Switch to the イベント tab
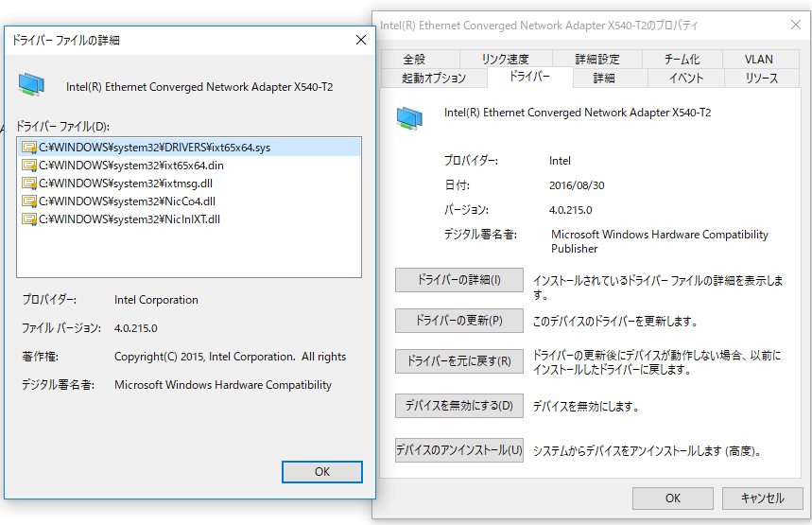Image resolution: width=812 pixels, height=525 pixels. point(686,79)
